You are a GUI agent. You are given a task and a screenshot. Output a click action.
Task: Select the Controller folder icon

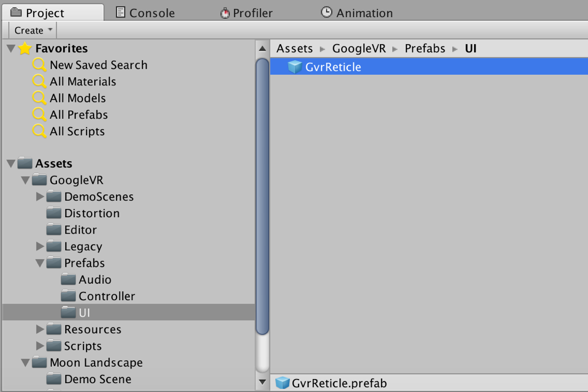pyautogui.click(x=68, y=296)
